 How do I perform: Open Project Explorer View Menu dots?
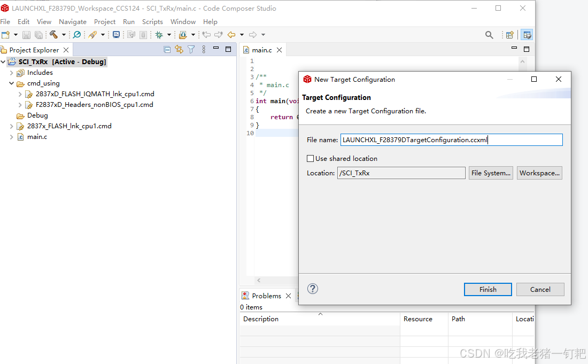coord(204,50)
